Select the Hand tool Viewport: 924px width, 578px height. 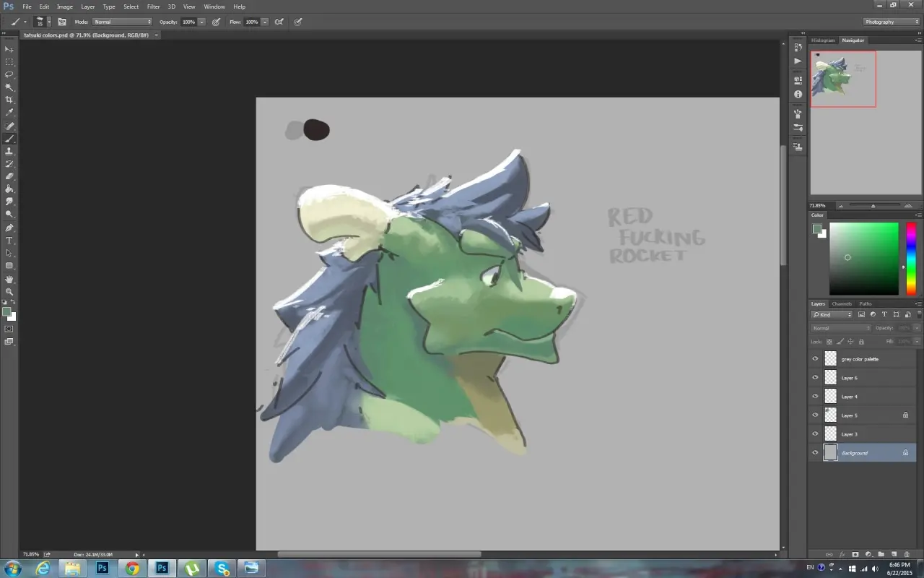point(9,279)
